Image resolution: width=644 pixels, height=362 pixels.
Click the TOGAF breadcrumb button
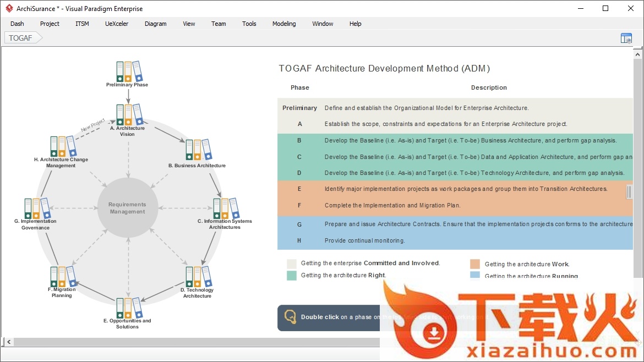click(x=23, y=38)
